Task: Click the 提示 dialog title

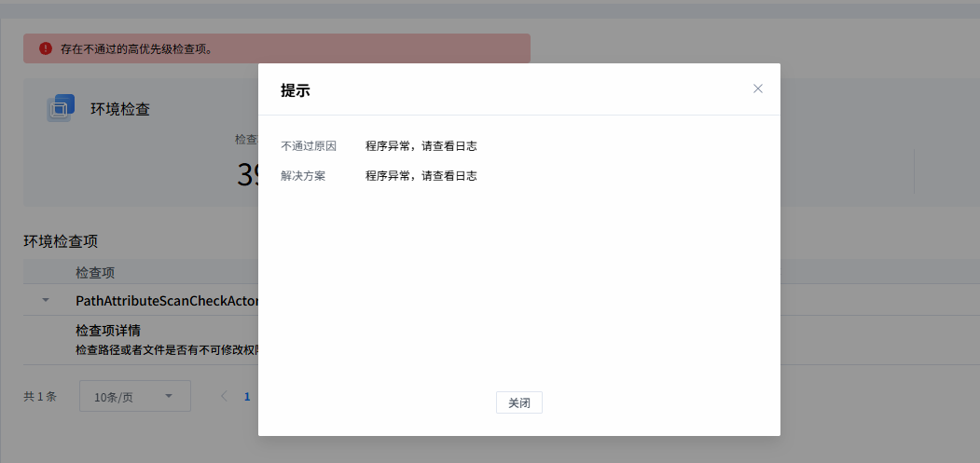Action: (x=296, y=90)
